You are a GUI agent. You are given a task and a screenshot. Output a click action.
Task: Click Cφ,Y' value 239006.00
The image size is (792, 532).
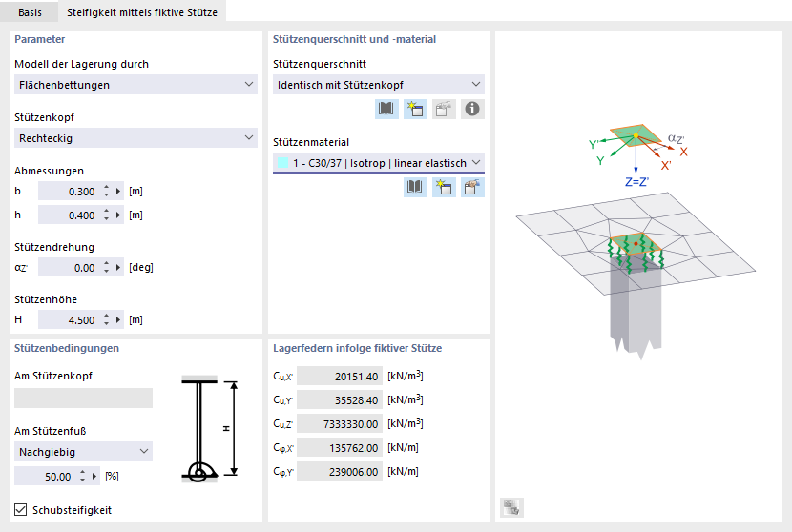340,471
